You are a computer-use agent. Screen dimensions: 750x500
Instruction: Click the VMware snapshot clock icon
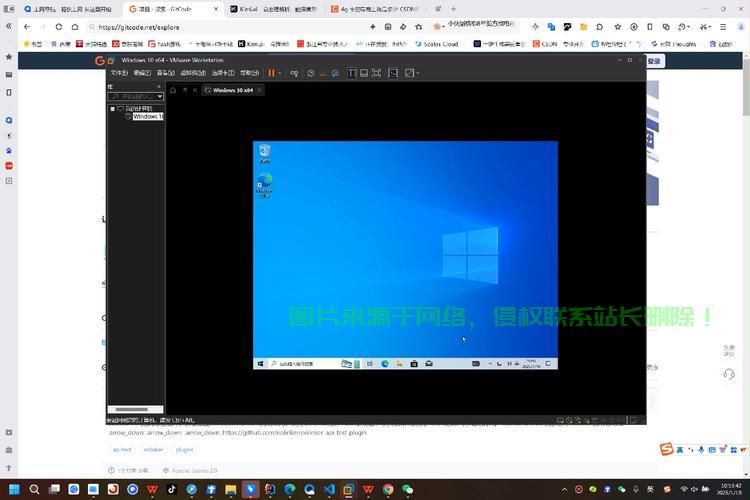[311, 73]
